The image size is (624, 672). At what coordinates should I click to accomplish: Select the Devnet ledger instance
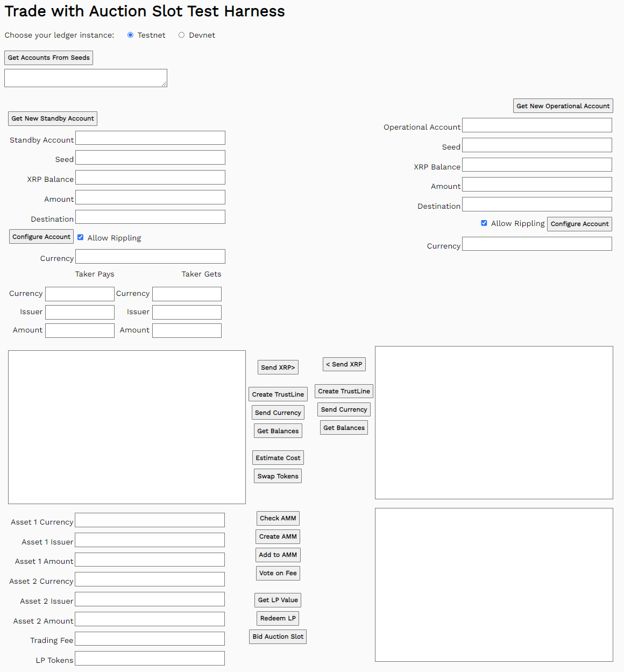click(x=182, y=35)
